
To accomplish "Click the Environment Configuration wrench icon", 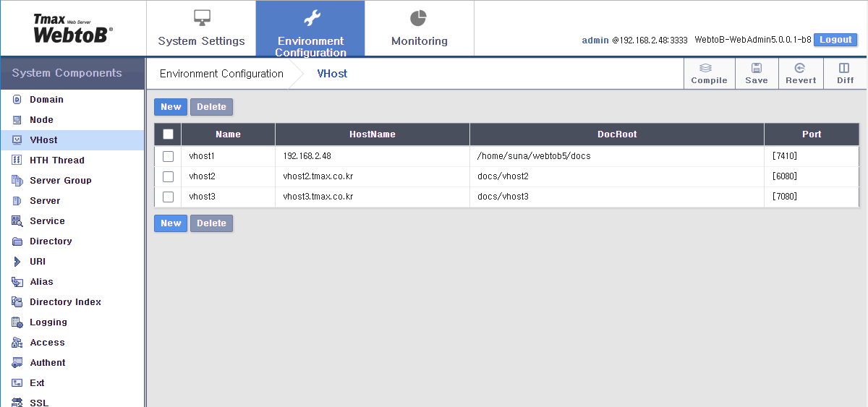I will click(x=311, y=17).
